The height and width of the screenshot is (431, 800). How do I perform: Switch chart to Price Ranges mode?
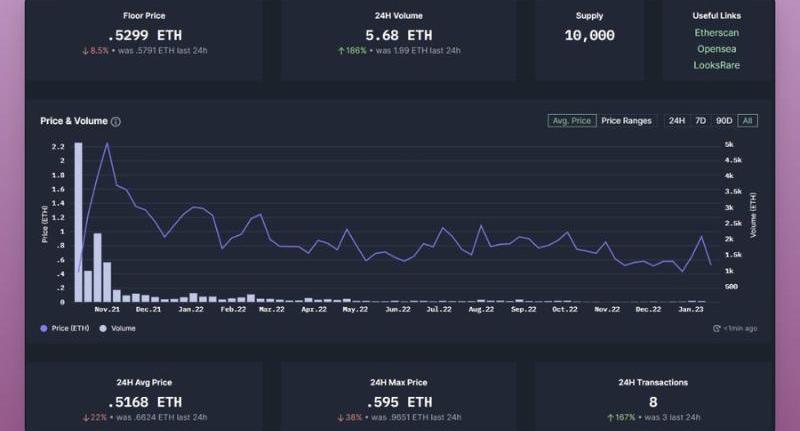tap(626, 121)
